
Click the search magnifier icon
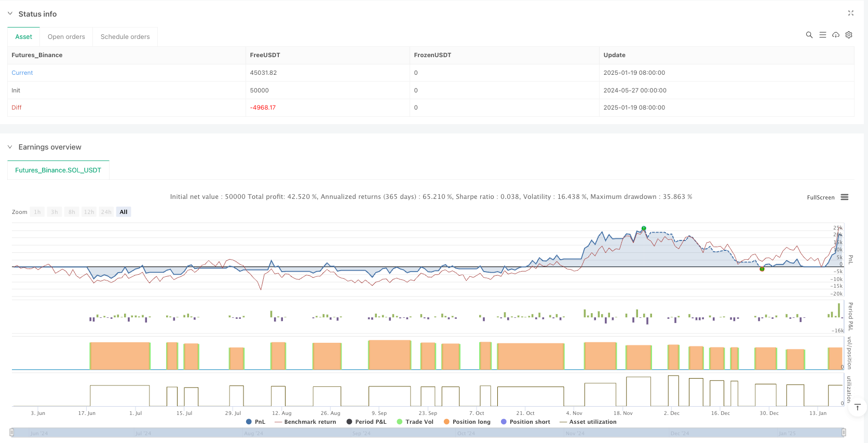809,35
